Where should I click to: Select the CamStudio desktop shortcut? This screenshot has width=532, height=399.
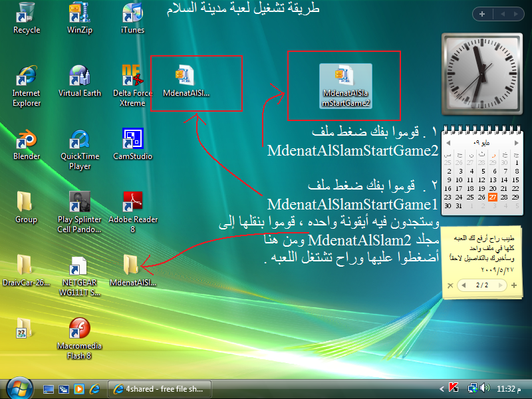point(132,144)
